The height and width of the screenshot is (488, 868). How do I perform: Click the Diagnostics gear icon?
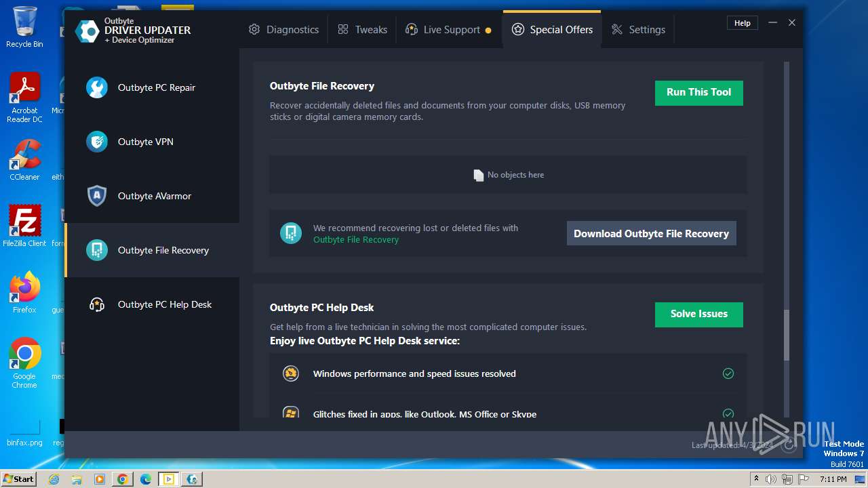254,30
